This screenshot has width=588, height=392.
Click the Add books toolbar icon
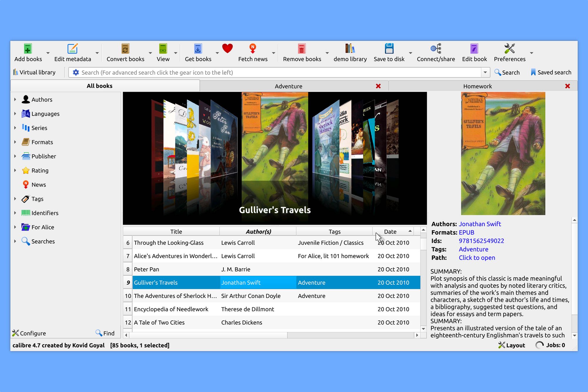(x=28, y=49)
